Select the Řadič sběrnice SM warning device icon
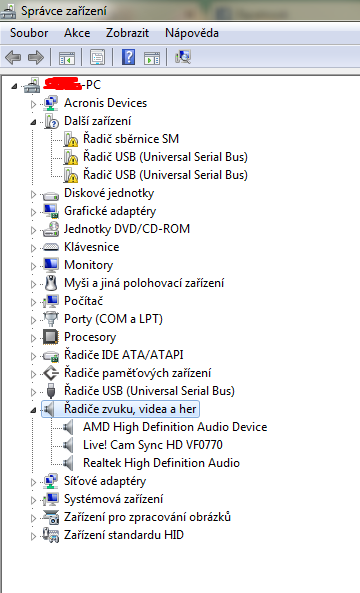The height and width of the screenshot is (593, 360). (70, 139)
